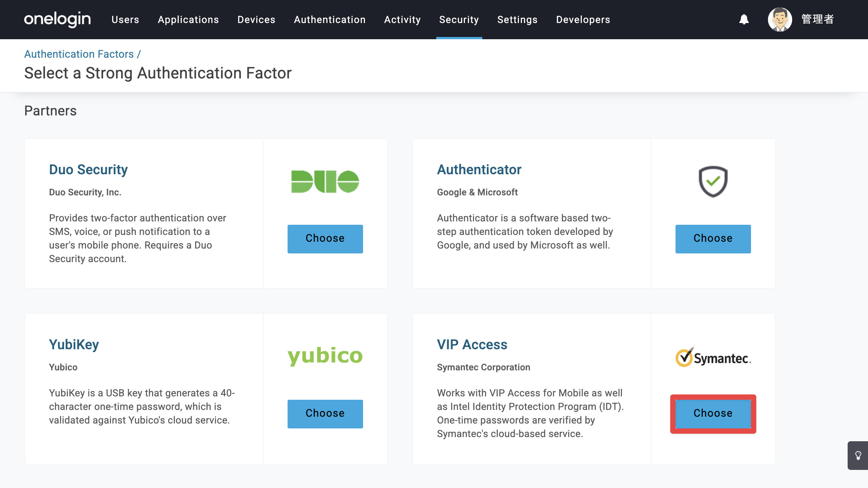Click the Yubico logo
The image size is (868, 488).
pyautogui.click(x=325, y=356)
